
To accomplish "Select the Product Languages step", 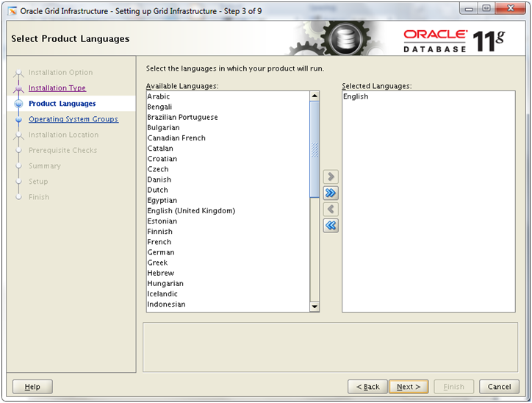I will coord(62,104).
